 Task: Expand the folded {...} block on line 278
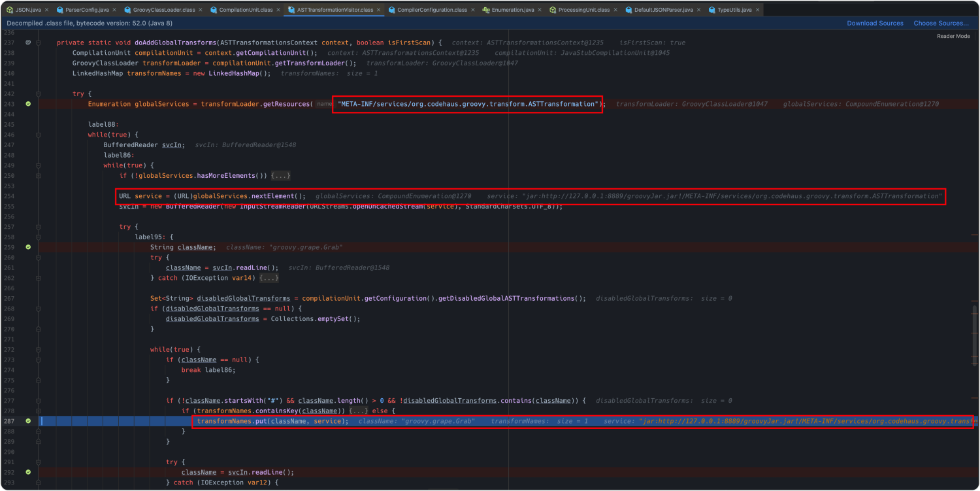[359, 411]
